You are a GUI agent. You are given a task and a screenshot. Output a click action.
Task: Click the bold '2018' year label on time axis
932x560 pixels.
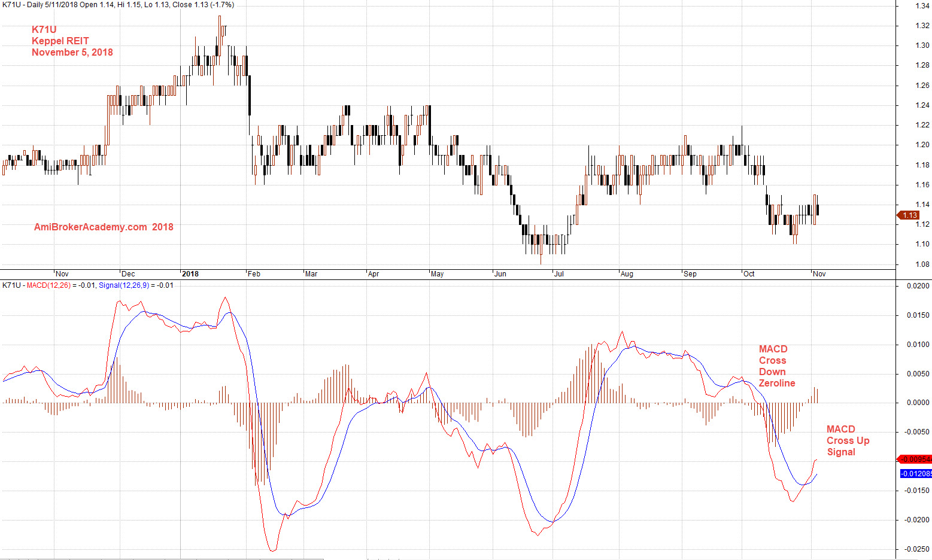(x=190, y=274)
